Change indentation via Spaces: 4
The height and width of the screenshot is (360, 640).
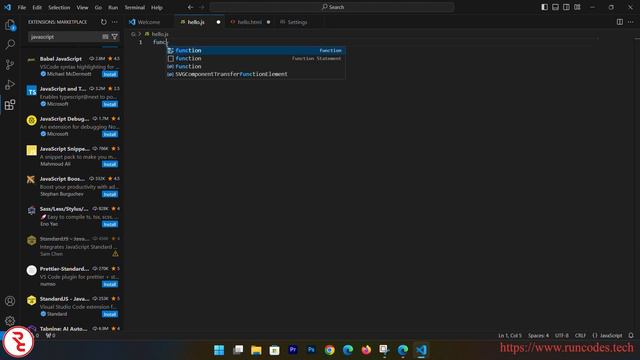point(538,336)
